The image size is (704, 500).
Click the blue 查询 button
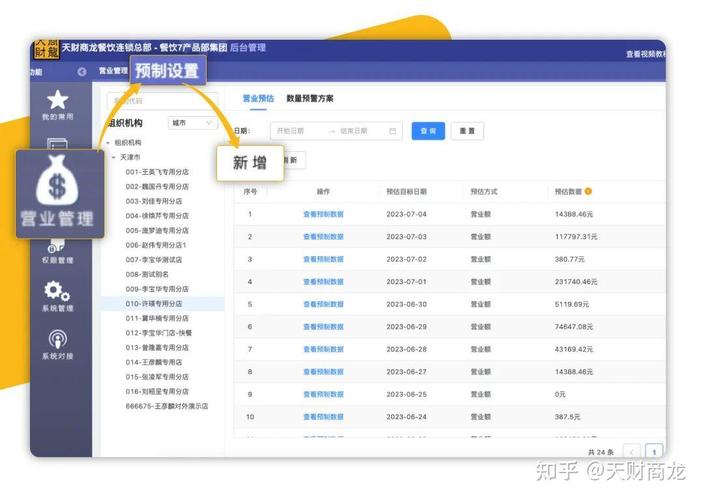click(428, 131)
